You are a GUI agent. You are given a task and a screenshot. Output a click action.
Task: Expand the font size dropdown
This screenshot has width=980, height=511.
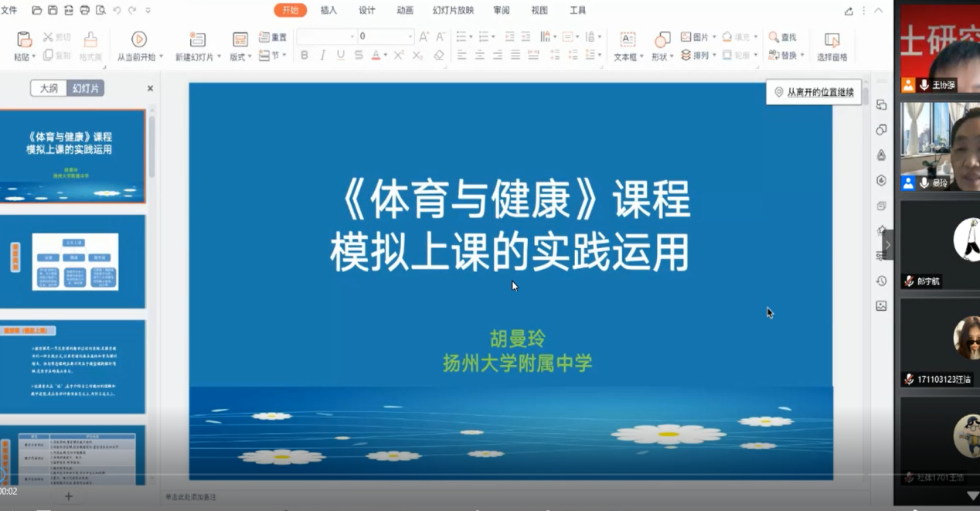pyautogui.click(x=410, y=36)
